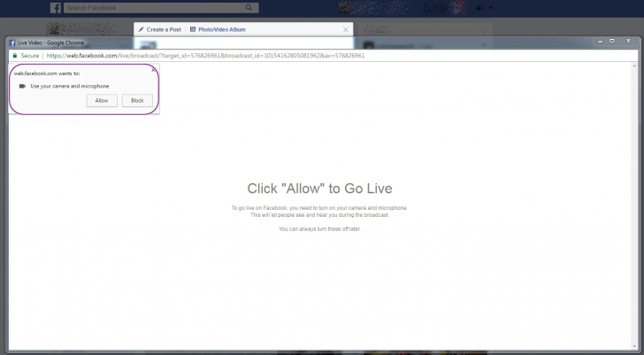644x355 pixels.
Task: Click the 'web.facebook.com wants to:' text
Action: [x=47, y=73]
